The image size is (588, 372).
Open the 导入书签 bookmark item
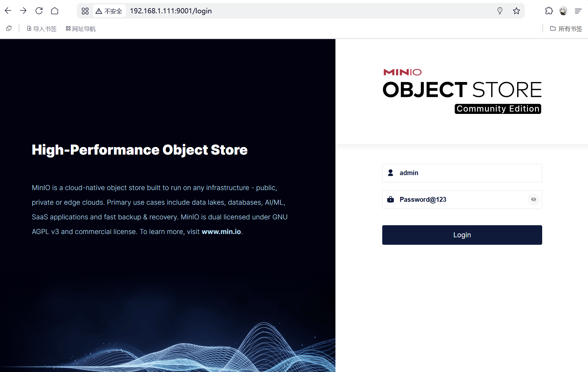[42, 29]
